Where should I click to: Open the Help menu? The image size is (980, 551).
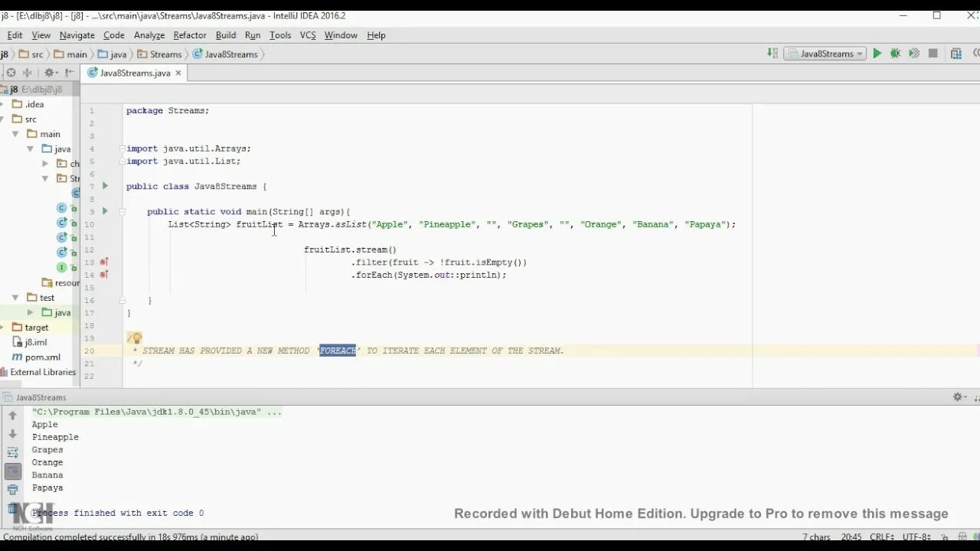coord(376,35)
